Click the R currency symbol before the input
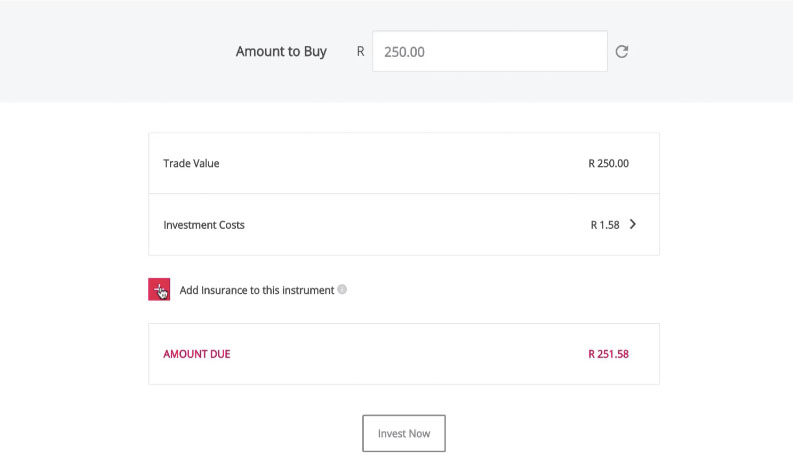The height and width of the screenshot is (471, 793). pyautogui.click(x=360, y=52)
